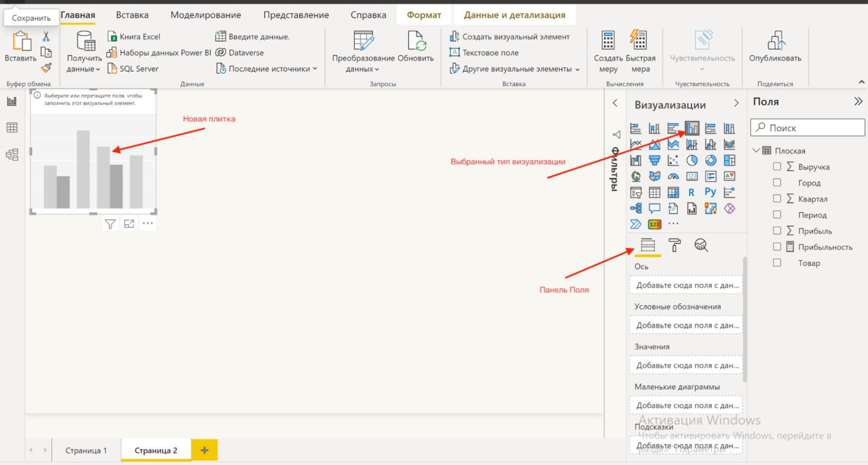Screen dimensions: 868x465
Task: Select the matrix visualization
Action: 673,193
